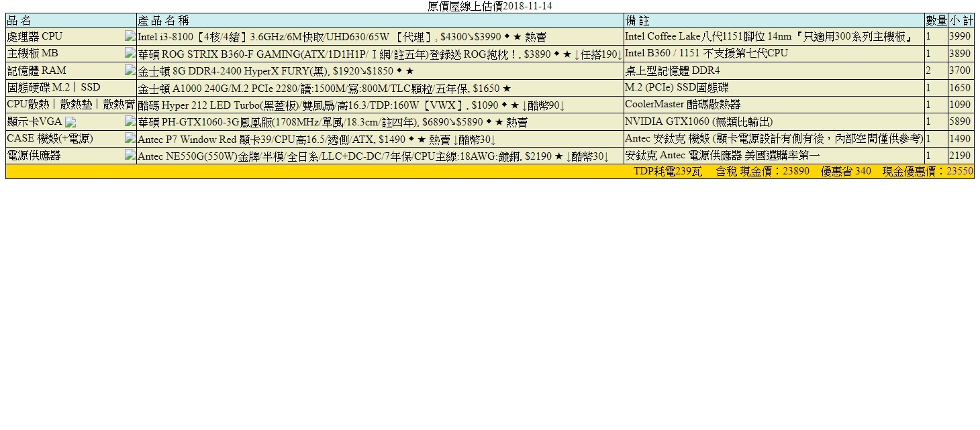The width and height of the screenshot is (980, 430).
Task: Click the 品名 column header
Action: [x=70, y=20]
